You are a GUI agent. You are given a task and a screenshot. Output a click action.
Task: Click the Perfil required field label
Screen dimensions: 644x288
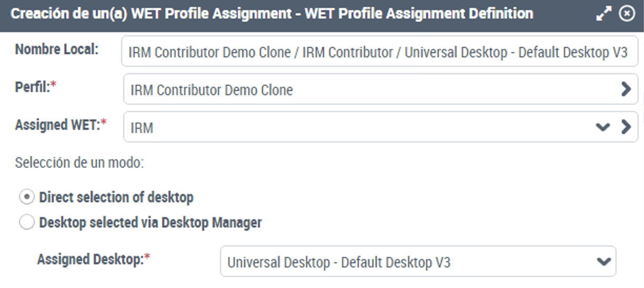point(35,87)
